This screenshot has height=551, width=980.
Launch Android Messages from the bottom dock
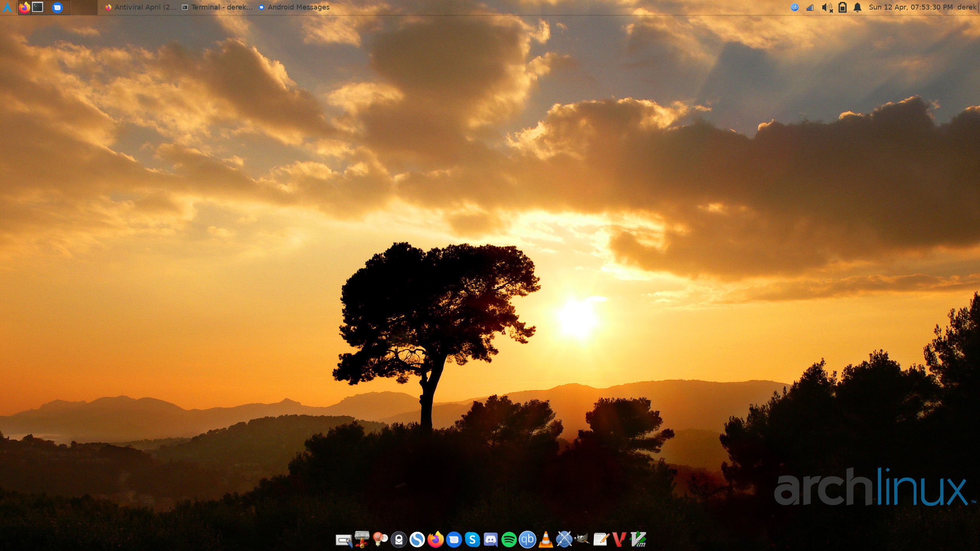(x=454, y=540)
